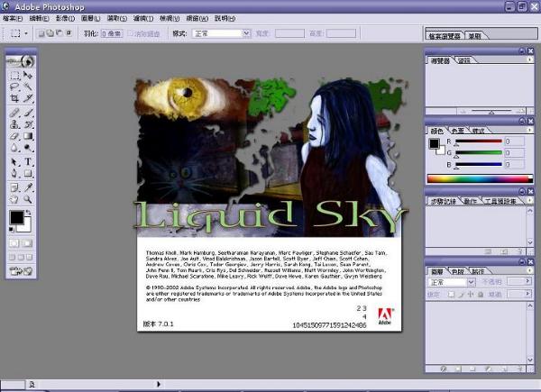Switch to Standard editing mode

[x=14, y=243]
